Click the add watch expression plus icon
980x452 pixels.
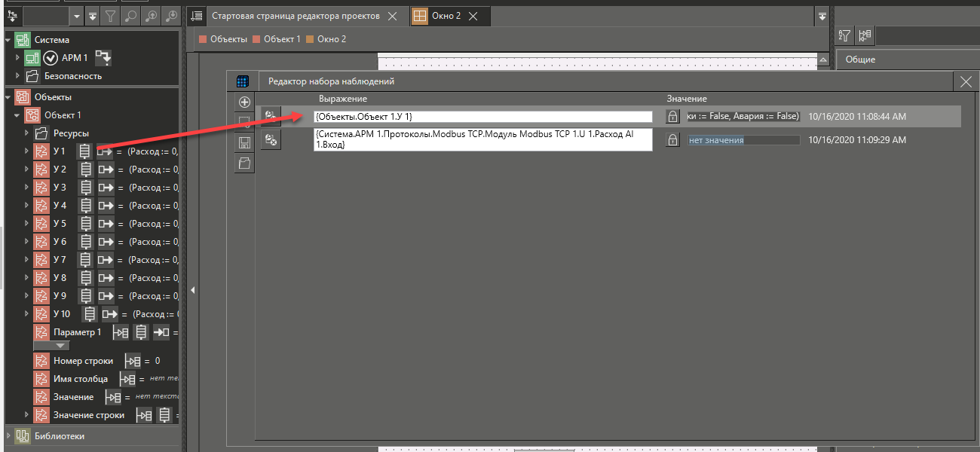click(244, 102)
